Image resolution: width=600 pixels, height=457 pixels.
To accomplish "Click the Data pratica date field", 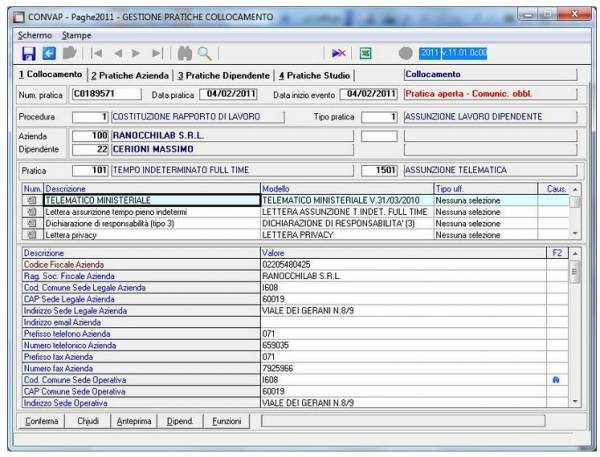I will point(228,94).
